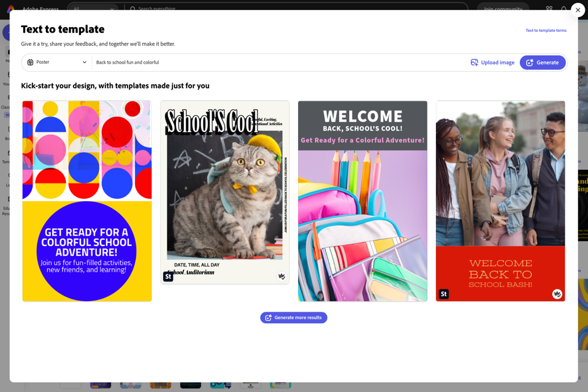
Task: Click the premium crown icon on the red Welcome poster
Action: click(557, 294)
